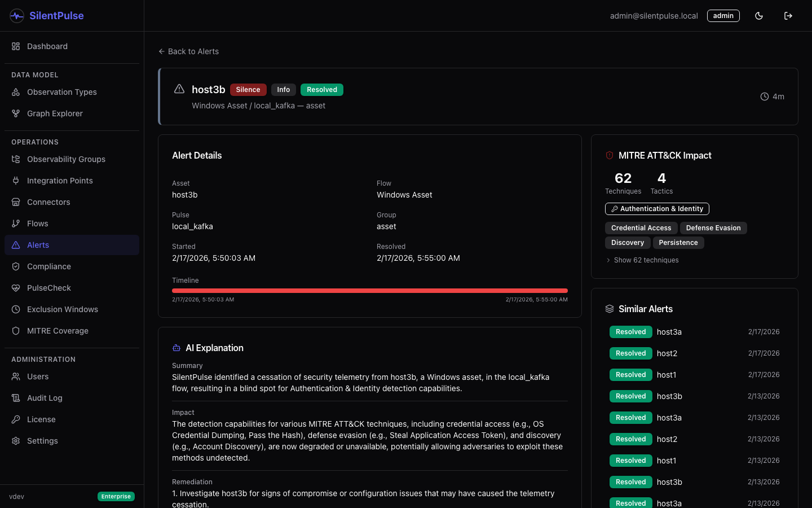Click the Alerts triangle icon in sidebar

16,245
